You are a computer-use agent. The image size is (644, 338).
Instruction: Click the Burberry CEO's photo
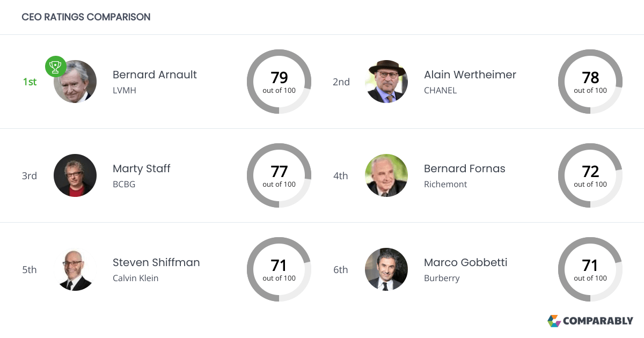pyautogui.click(x=386, y=269)
